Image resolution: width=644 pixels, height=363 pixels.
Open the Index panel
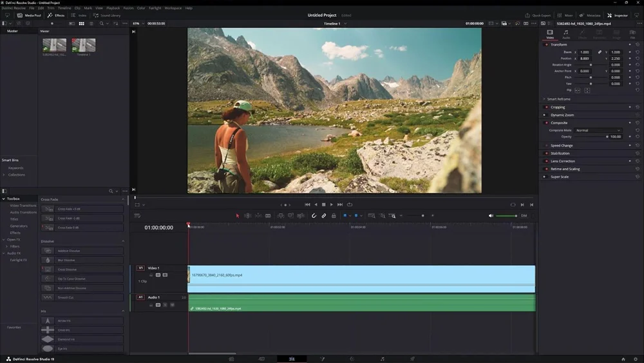[x=79, y=15]
